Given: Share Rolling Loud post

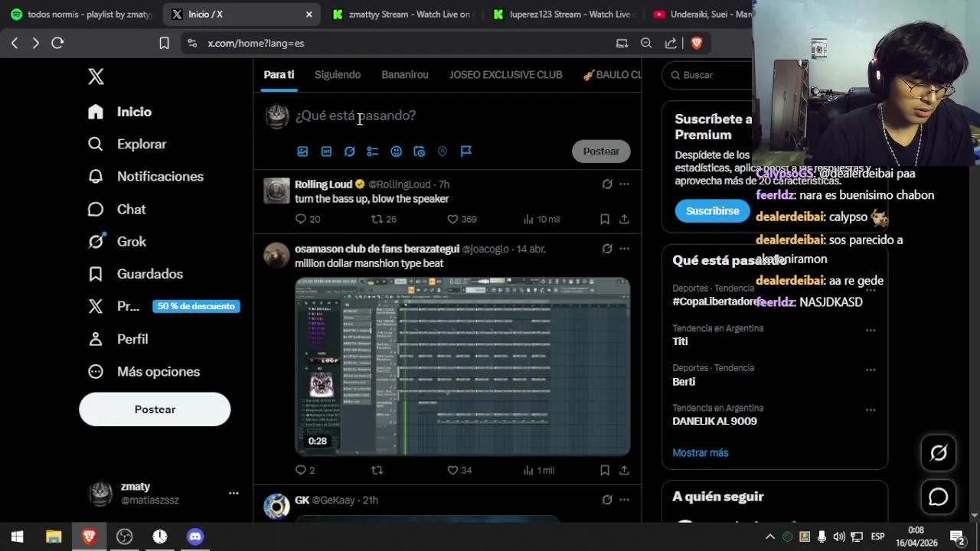Looking at the screenshot, I should click(624, 219).
